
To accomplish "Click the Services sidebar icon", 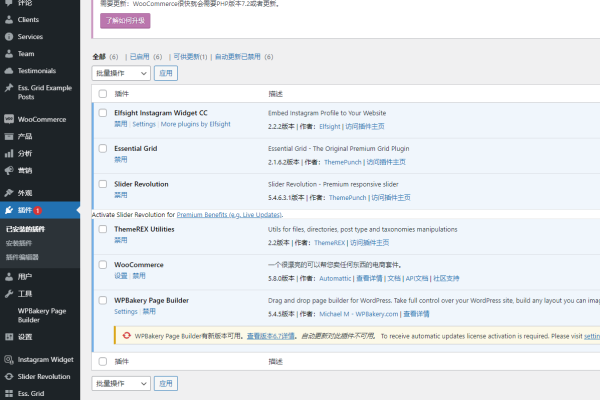I will click(9, 37).
